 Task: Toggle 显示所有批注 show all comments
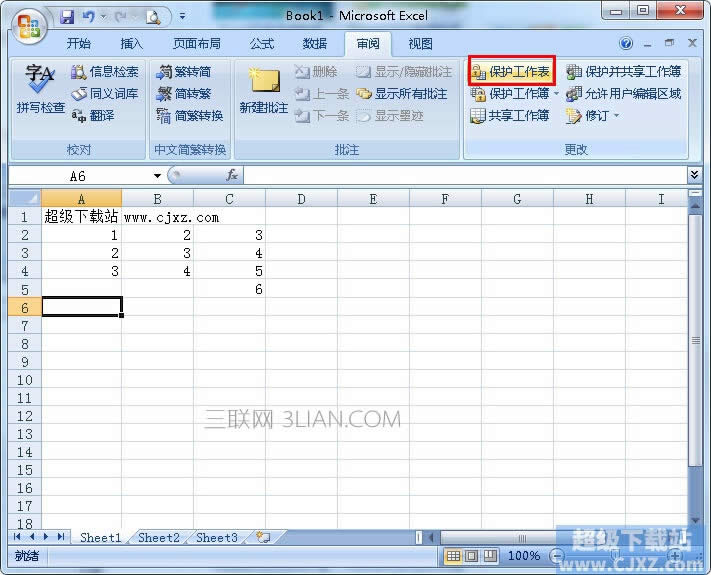point(402,94)
